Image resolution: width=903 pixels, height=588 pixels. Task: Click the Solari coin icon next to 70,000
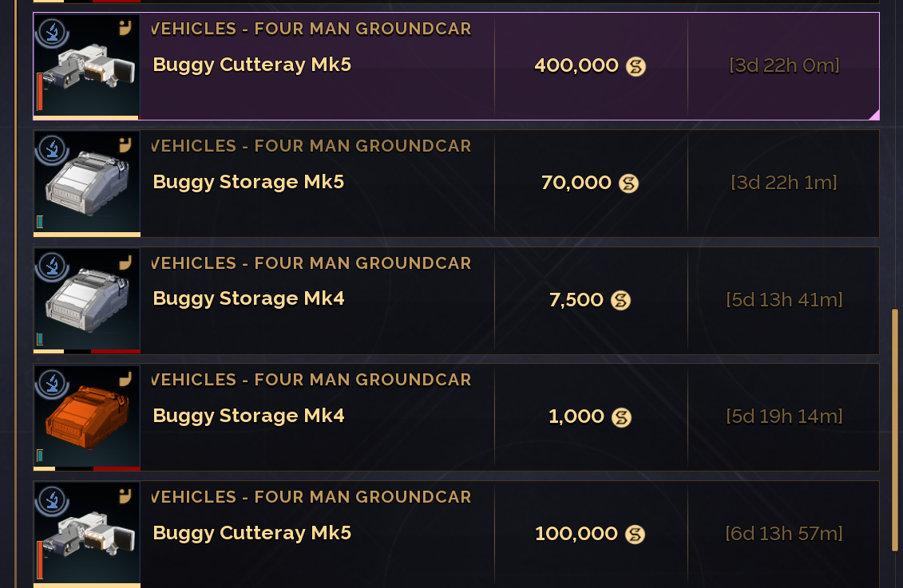[629, 184]
